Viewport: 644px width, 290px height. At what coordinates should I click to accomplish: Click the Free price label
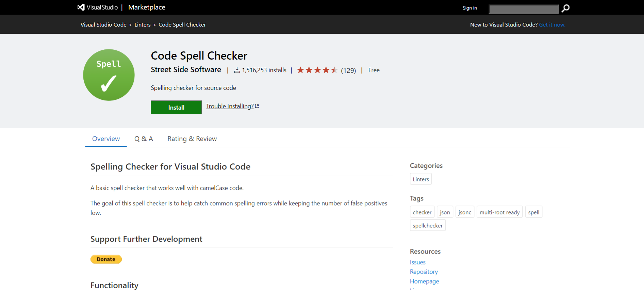tap(374, 70)
